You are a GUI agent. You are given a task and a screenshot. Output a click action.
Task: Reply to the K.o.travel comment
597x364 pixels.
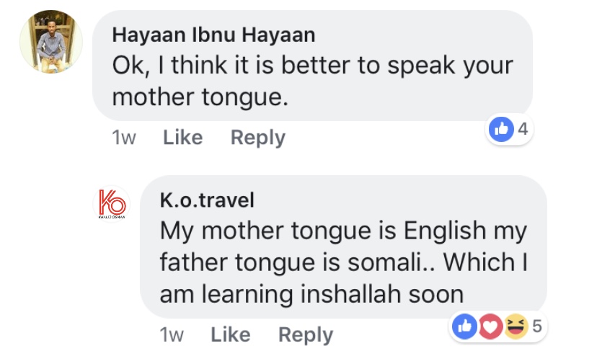[306, 334]
